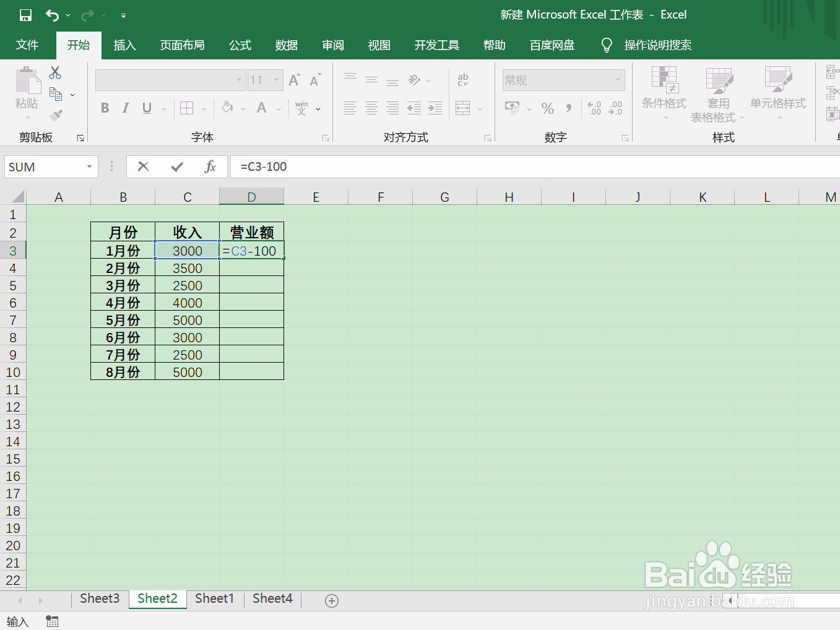
Task: Click 操作说明搜索 to search commands
Action: pos(659,45)
